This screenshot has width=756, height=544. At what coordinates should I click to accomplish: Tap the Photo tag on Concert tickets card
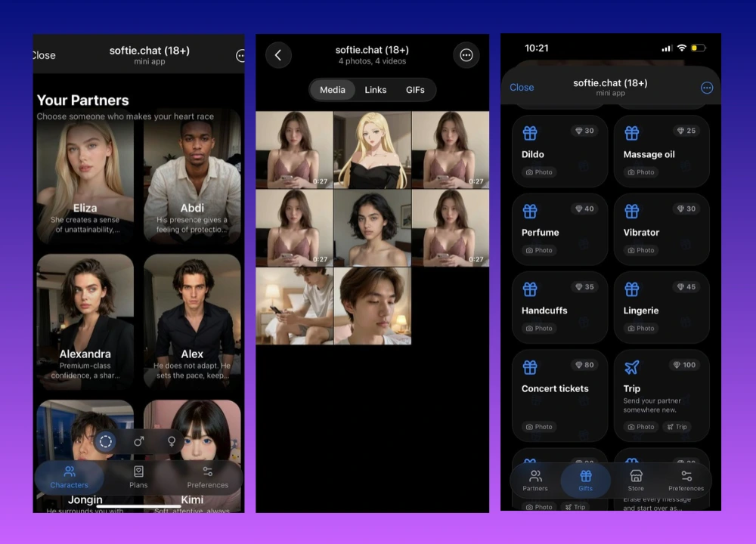pyautogui.click(x=539, y=426)
